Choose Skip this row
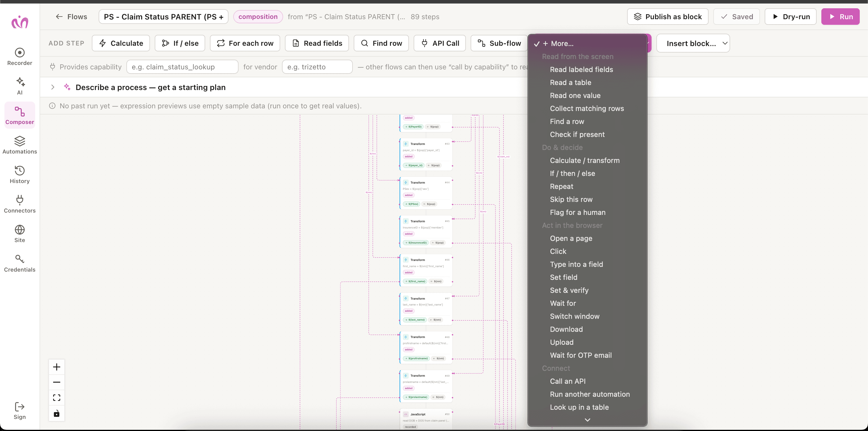Image resolution: width=868 pixels, height=431 pixels. click(x=587, y=199)
